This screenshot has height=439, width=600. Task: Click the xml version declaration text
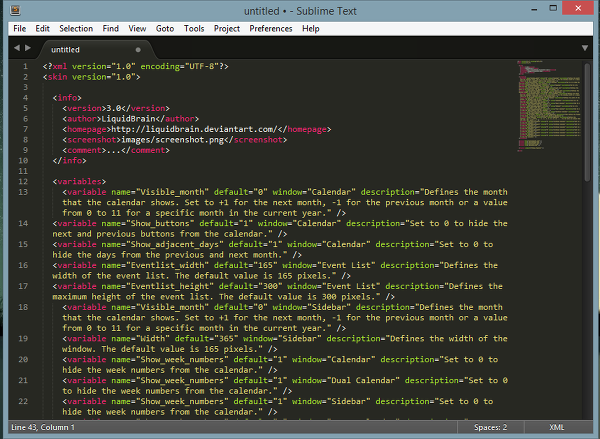pos(135,67)
